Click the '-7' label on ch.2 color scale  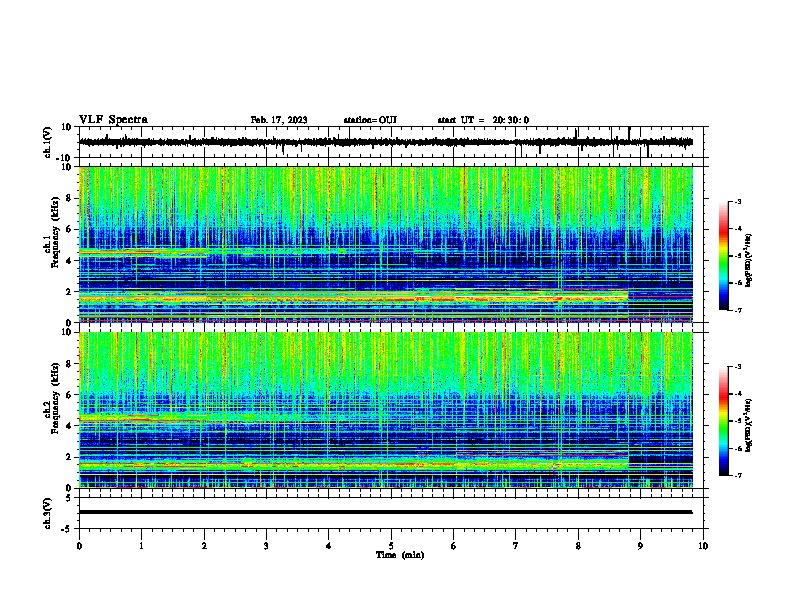[x=737, y=475]
